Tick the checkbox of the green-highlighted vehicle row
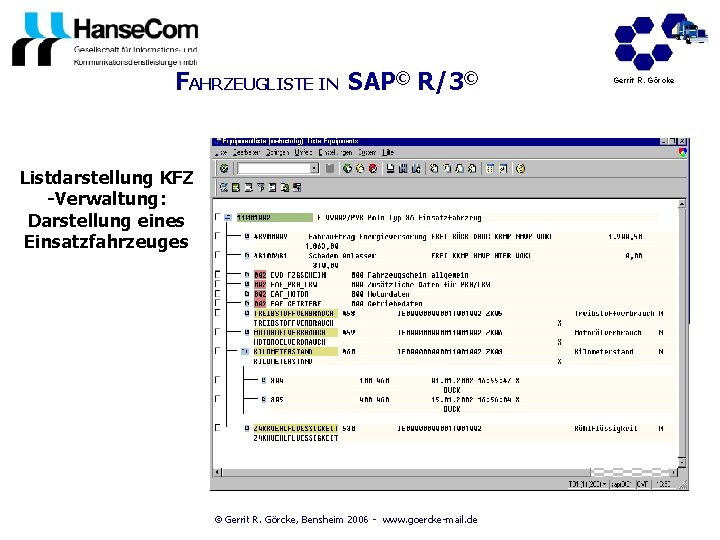720x540 pixels. pos(218,217)
